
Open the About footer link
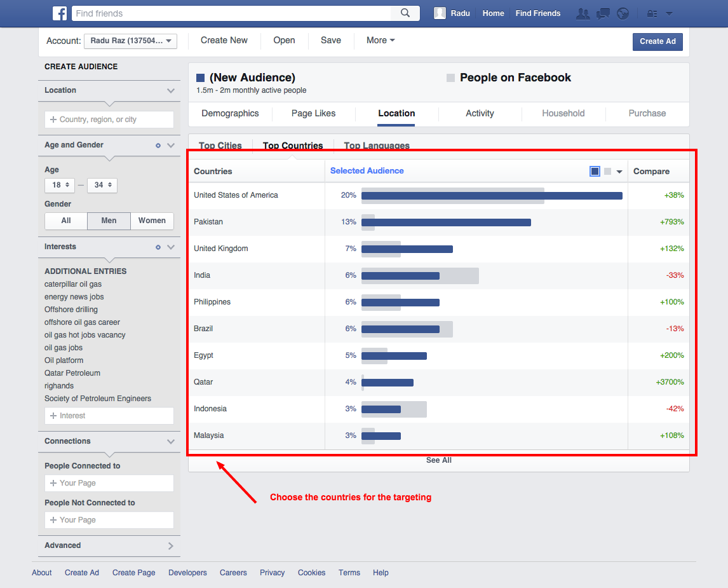click(x=42, y=573)
